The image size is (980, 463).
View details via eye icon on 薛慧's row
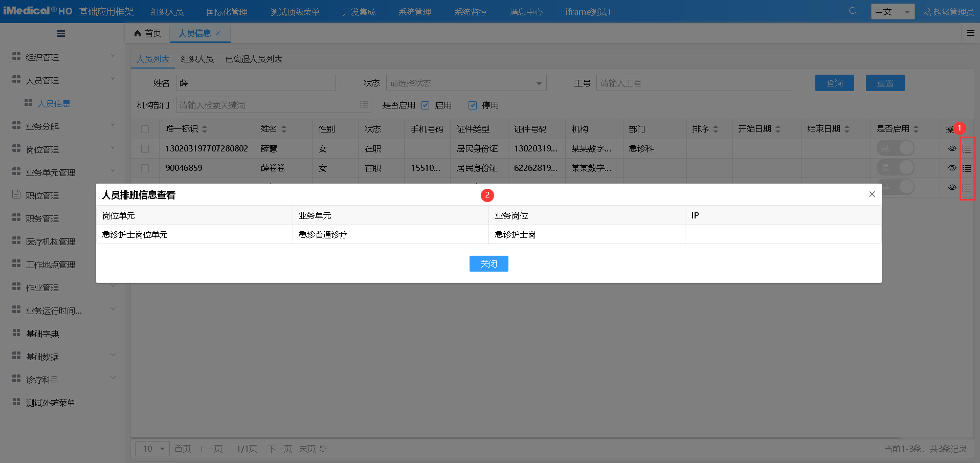[x=952, y=148]
